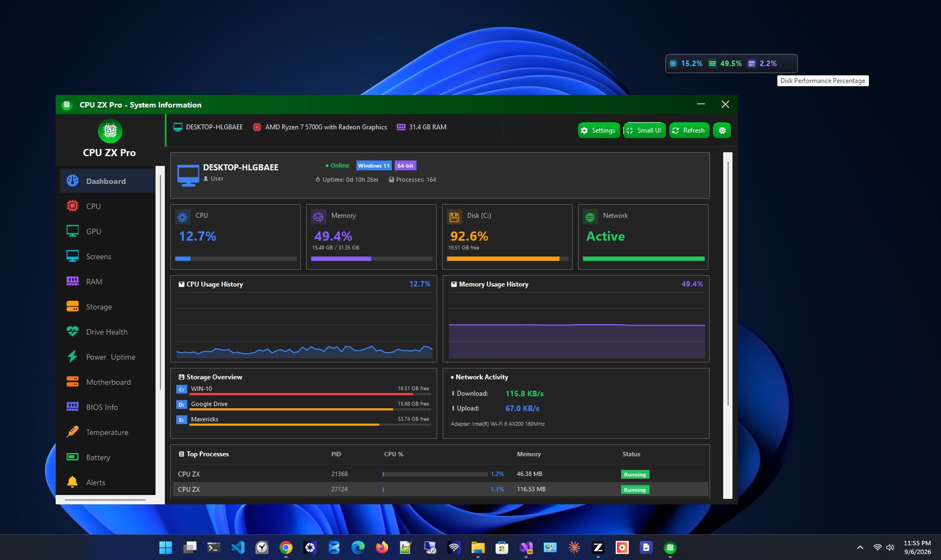941x560 pixels.
Task: Open the BIOS Info icon
Action: [x=73, y=407]
